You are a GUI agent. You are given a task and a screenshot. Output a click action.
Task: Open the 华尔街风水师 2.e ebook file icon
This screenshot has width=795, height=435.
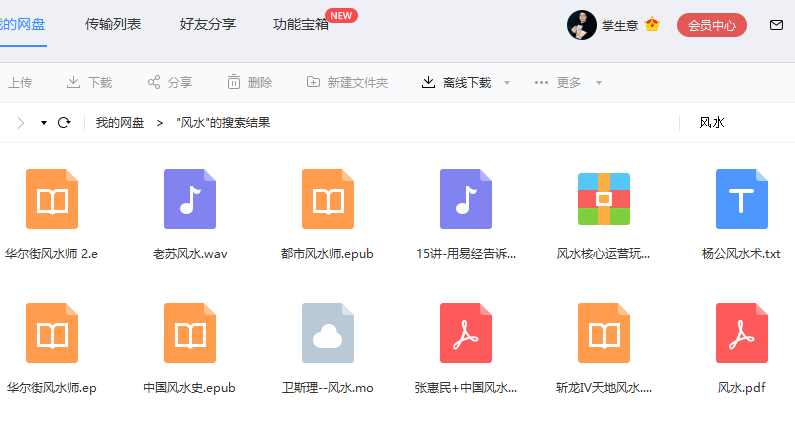[x=52, y=199]
